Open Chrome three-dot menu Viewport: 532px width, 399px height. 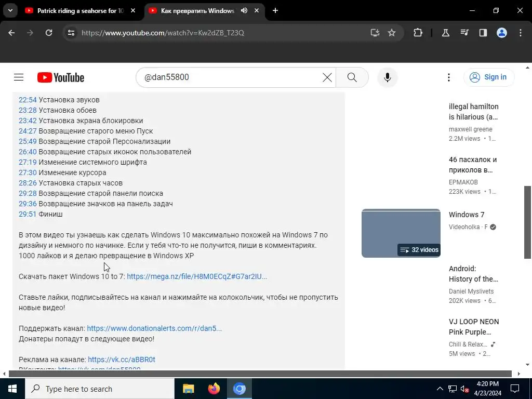(521, 33)
